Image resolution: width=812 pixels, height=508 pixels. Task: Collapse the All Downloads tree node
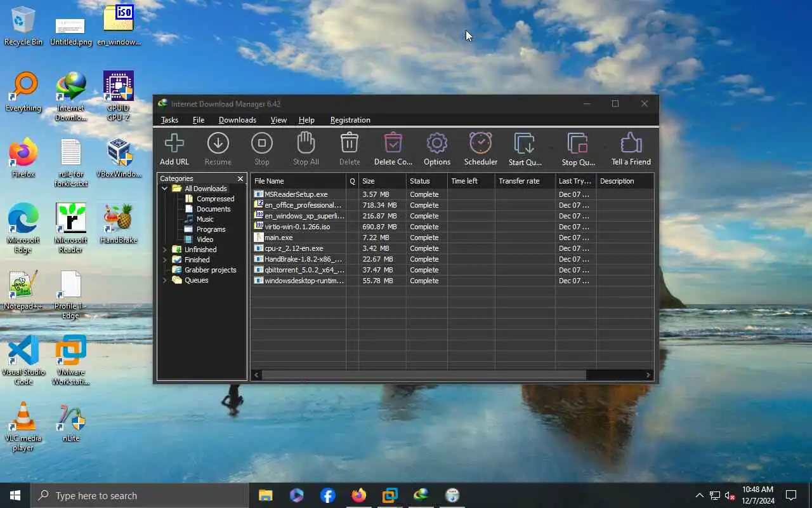tap(164, 189)
